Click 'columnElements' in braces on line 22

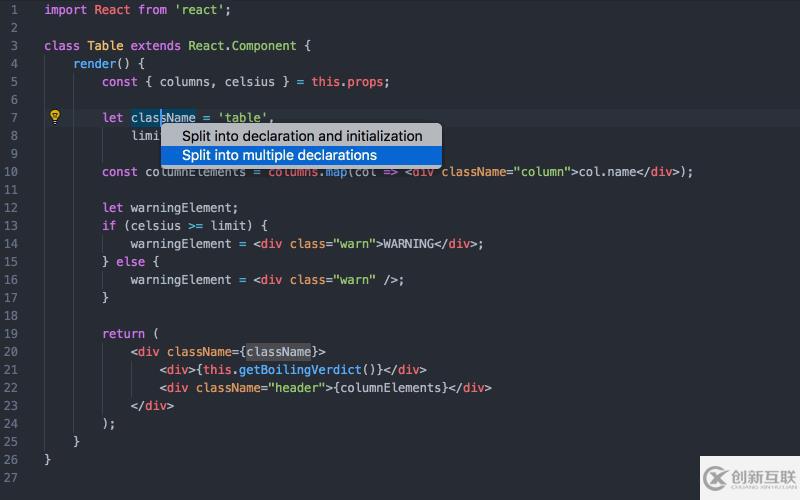coord(391,388)
